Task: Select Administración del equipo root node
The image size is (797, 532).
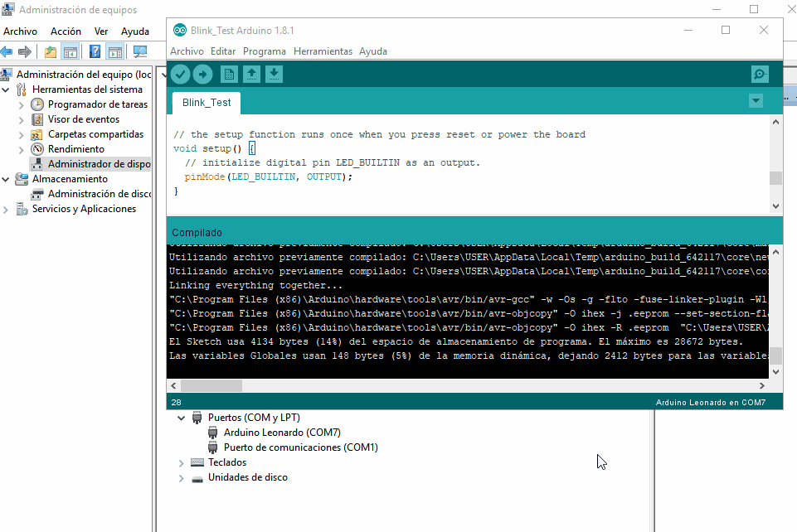Action: pos(84,75)
